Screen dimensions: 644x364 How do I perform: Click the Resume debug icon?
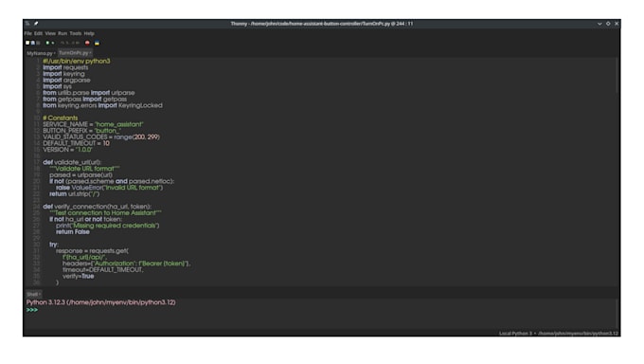coord(78,43)
